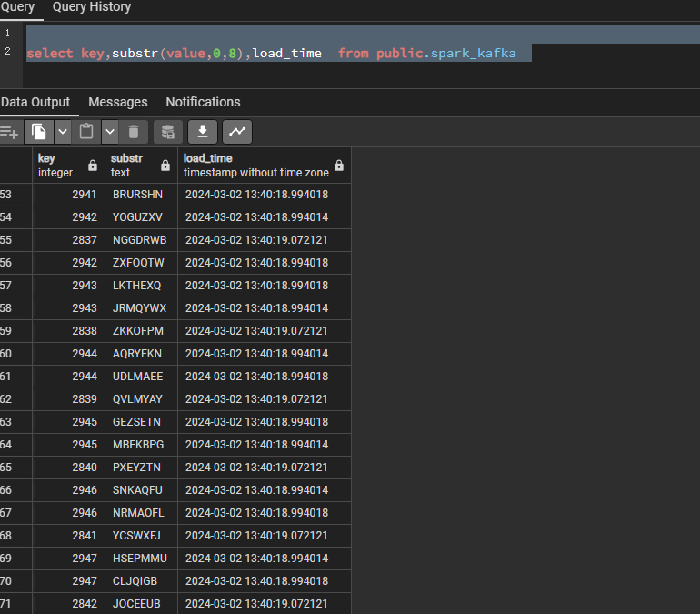Click the Save data changes icon
The image size is (700, 614).
tap(167, 132)
